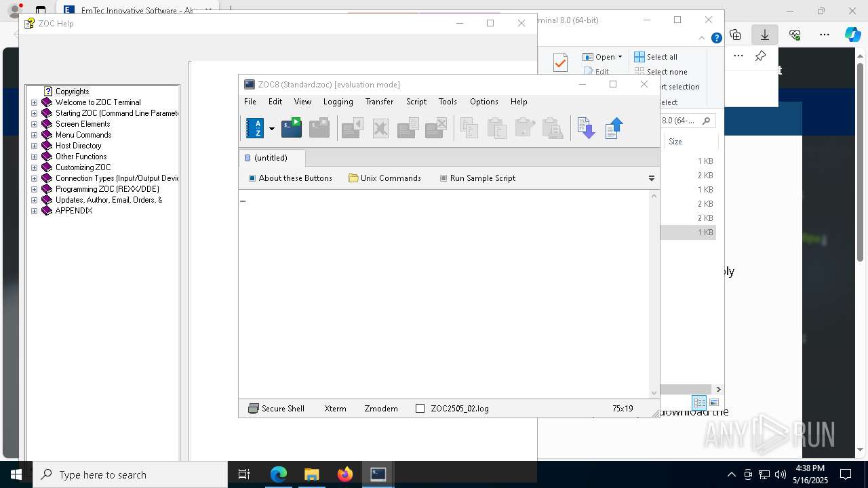Click the Edge Copilot icon
Screen dimensions: 868x488
pyautogui.click(x=852, y=35)
